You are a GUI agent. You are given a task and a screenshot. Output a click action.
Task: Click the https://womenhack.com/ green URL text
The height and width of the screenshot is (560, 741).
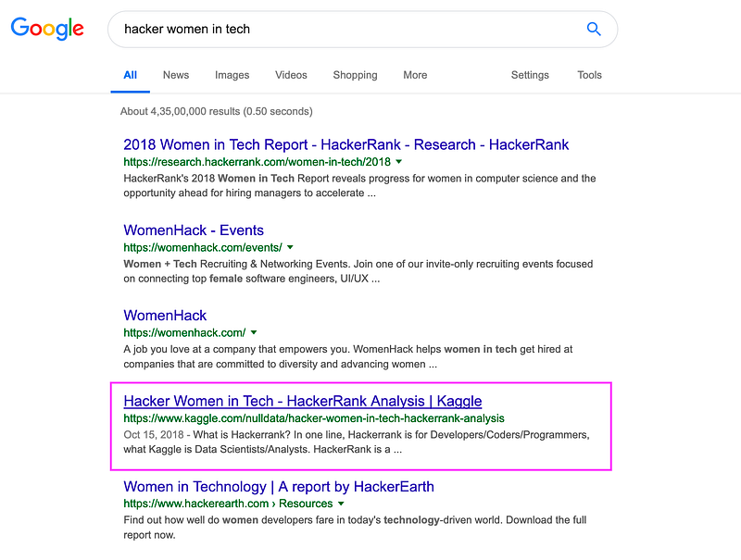[184, 333]
